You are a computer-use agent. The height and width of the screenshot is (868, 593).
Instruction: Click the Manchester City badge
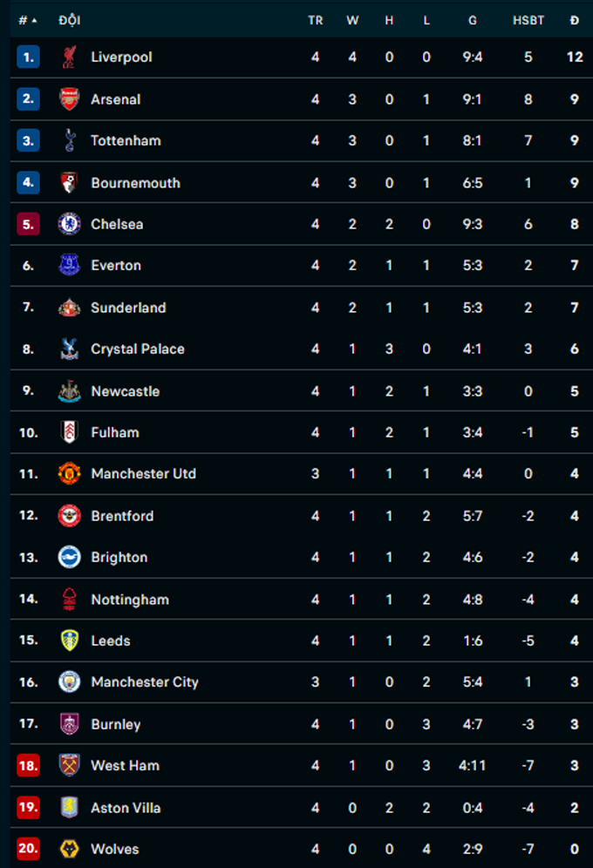click(69, 682)
